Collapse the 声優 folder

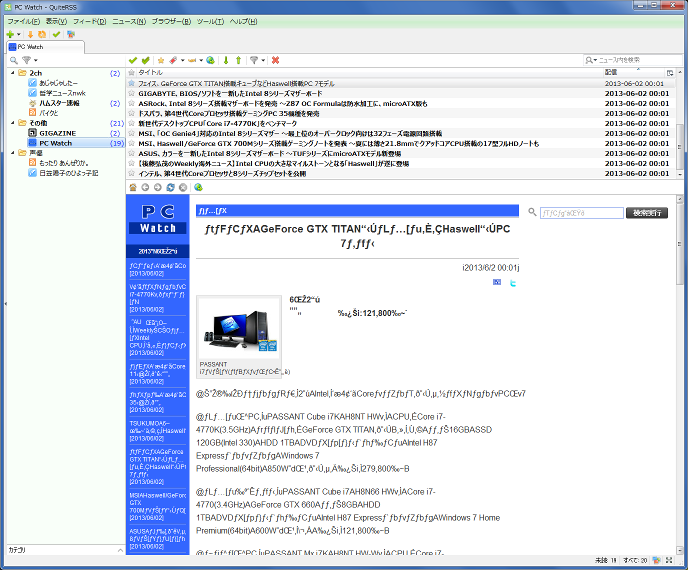12,153
